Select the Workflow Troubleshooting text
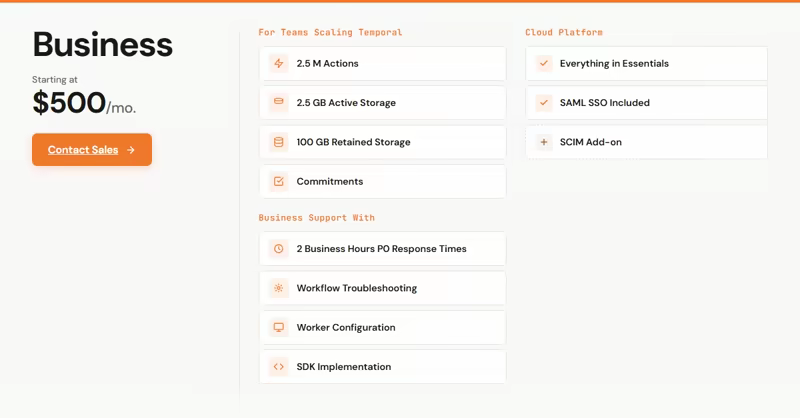 click(357, 288)
